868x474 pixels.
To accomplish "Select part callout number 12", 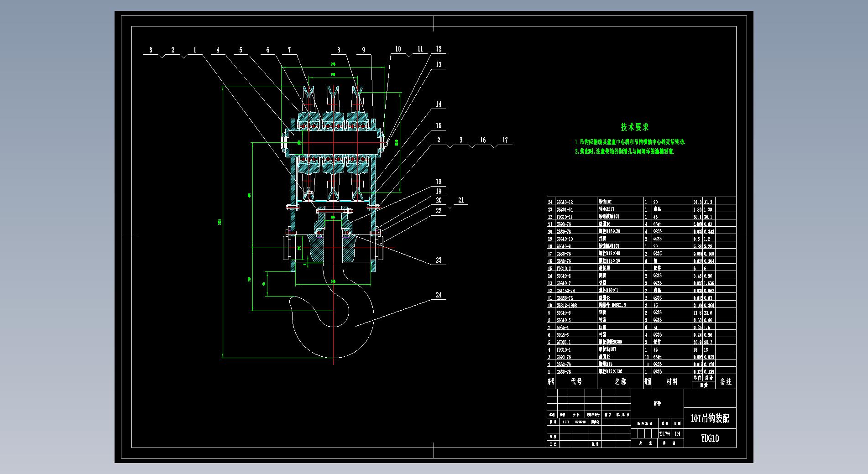I will click(439, 49).
